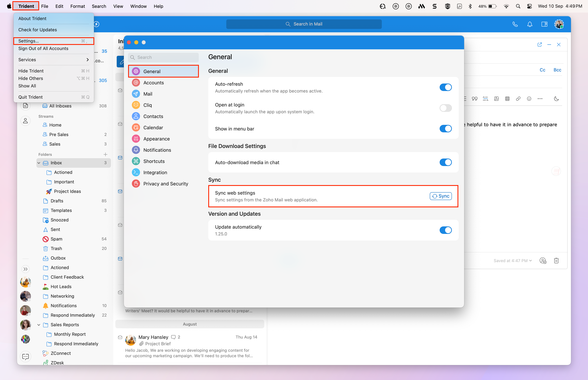This screenshot has height=380, width=588.
Task: Insert a table using the table icon
Action: point(507,99)
